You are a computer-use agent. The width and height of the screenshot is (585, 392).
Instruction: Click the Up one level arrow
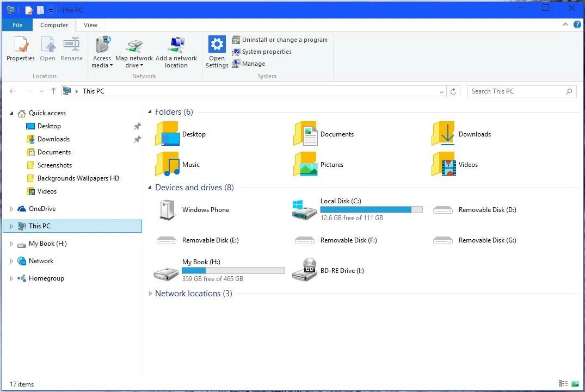[53, 91]
